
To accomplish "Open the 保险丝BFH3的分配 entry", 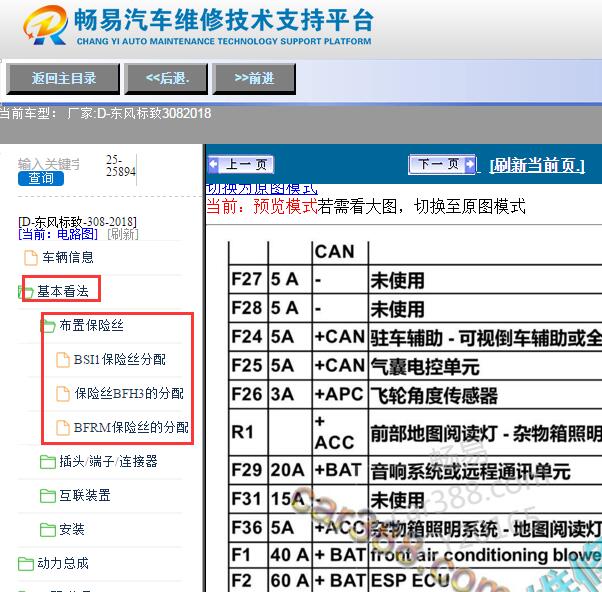I will (x=129, y=393).
